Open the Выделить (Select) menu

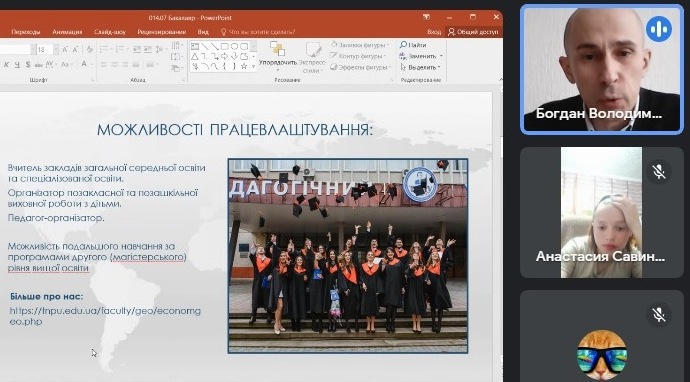click(x=420, y=67)
